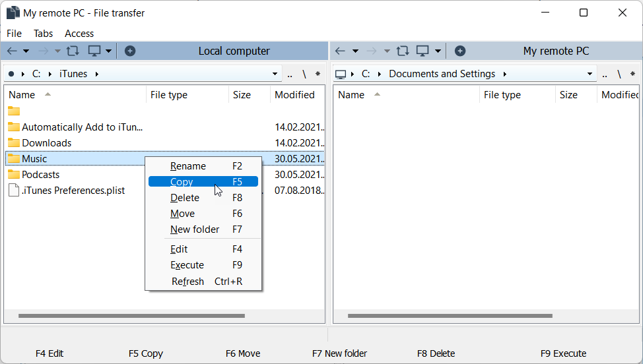The image size is (643, 364).
Task: Click the monitor icon in Local computer toolbar
Action: 94,51
